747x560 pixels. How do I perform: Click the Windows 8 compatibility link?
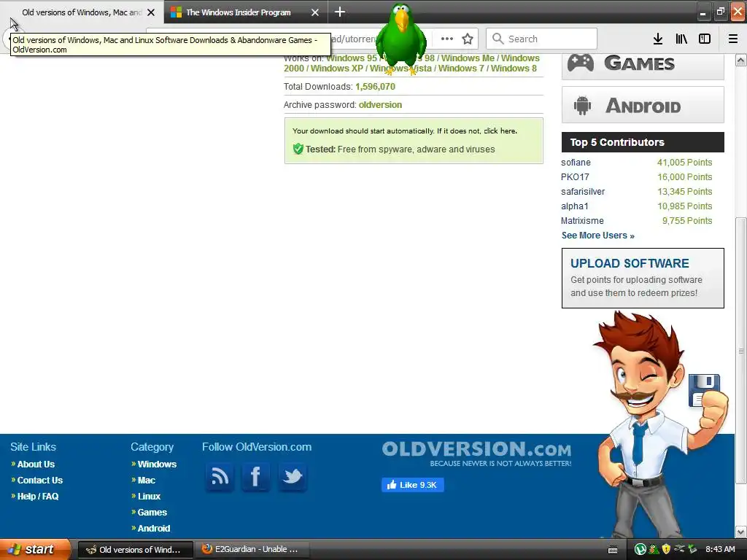(x=514, y=68)
